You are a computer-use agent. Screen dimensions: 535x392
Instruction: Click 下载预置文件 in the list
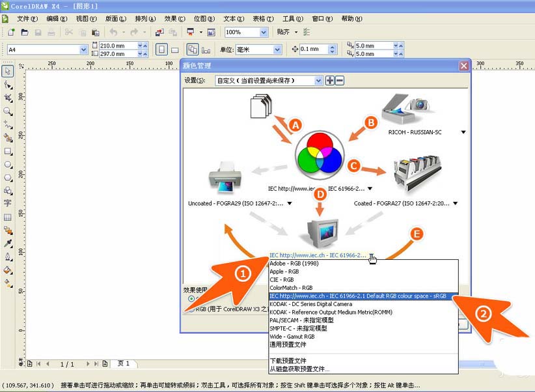288,360
